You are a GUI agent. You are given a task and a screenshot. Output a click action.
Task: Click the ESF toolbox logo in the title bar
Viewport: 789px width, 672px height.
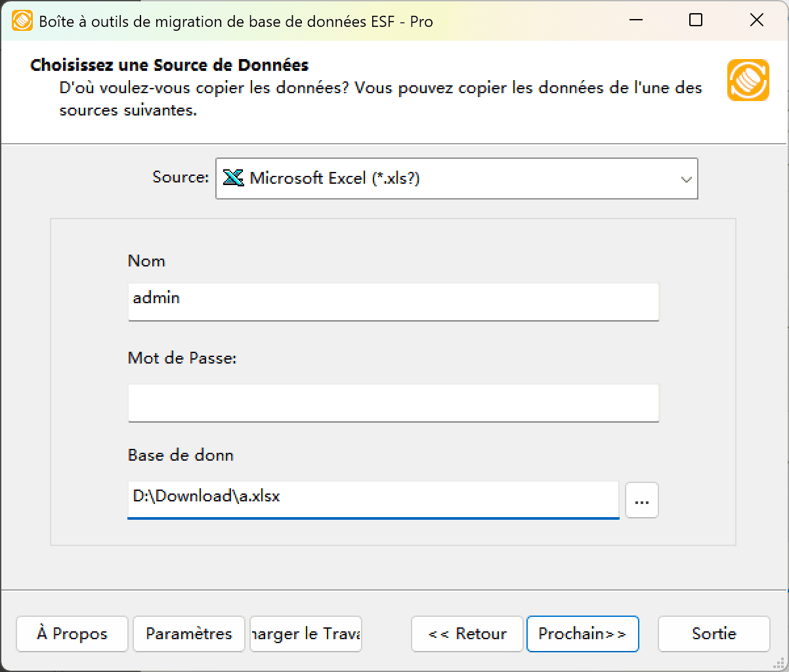tap(21, 20)
